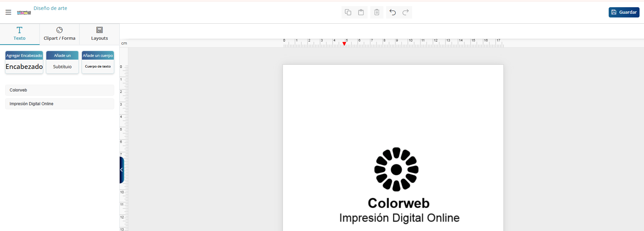Undo the last action
The image size is (644, 231).
(x=393, y=12)
